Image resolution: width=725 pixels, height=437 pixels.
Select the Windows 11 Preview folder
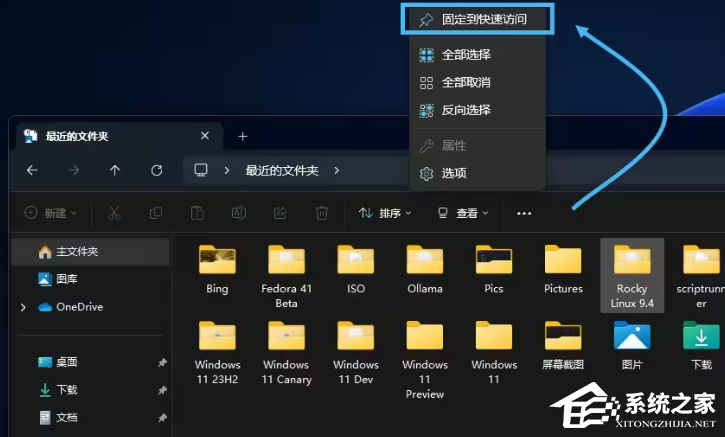(425, 360)
